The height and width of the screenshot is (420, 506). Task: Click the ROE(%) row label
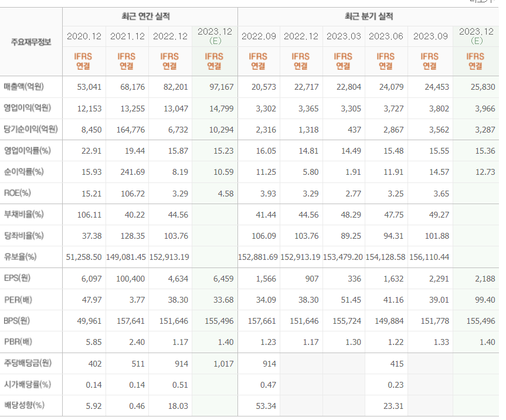[x=17, y=193]
